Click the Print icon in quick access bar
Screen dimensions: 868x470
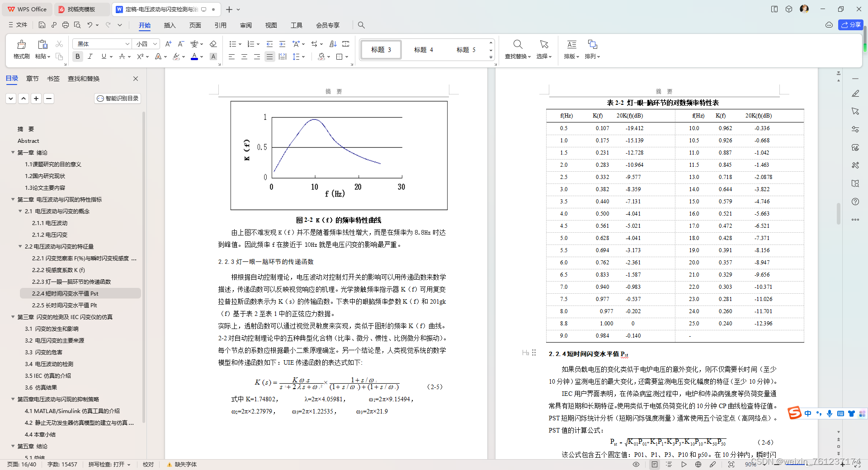pyautogui.click(x=66, y=25)
